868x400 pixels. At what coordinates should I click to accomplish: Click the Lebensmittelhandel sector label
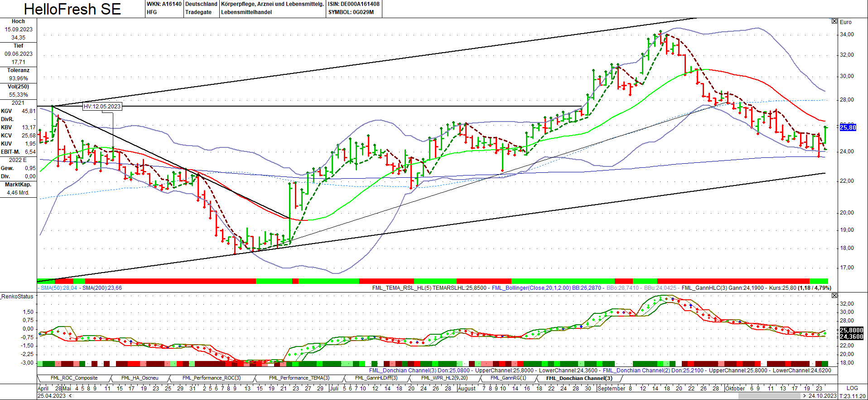click(x=246, y=12)
